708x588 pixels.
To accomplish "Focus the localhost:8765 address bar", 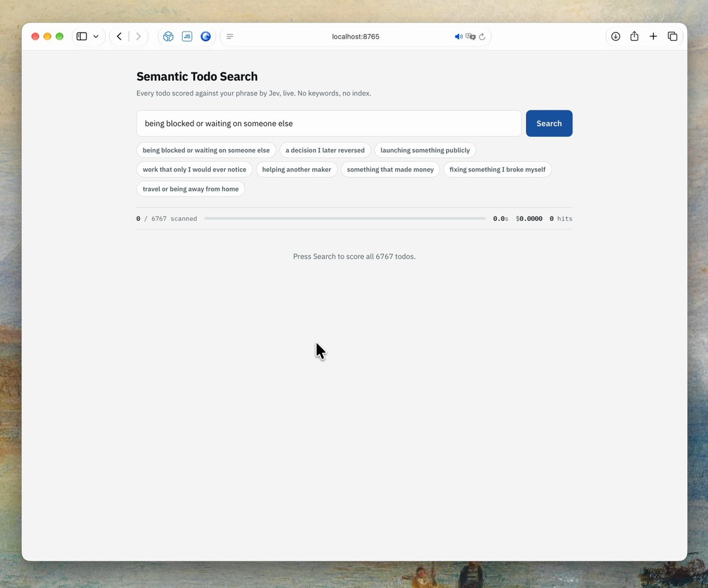I will pos(355,37).
